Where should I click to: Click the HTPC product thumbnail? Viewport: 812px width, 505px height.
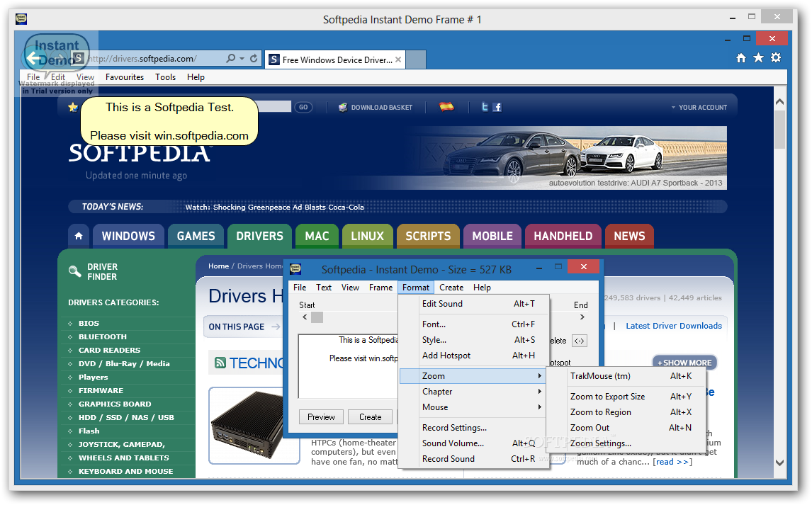coord(254,425)
